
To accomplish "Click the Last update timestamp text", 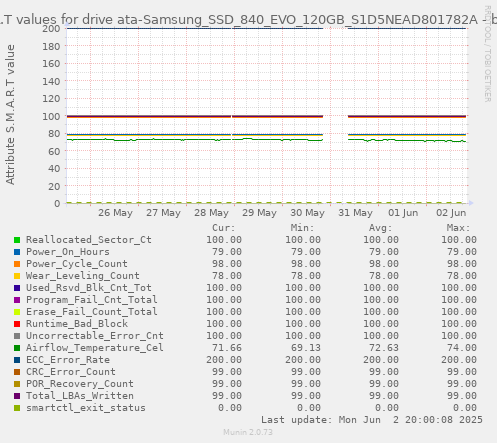I will point(372,420).
